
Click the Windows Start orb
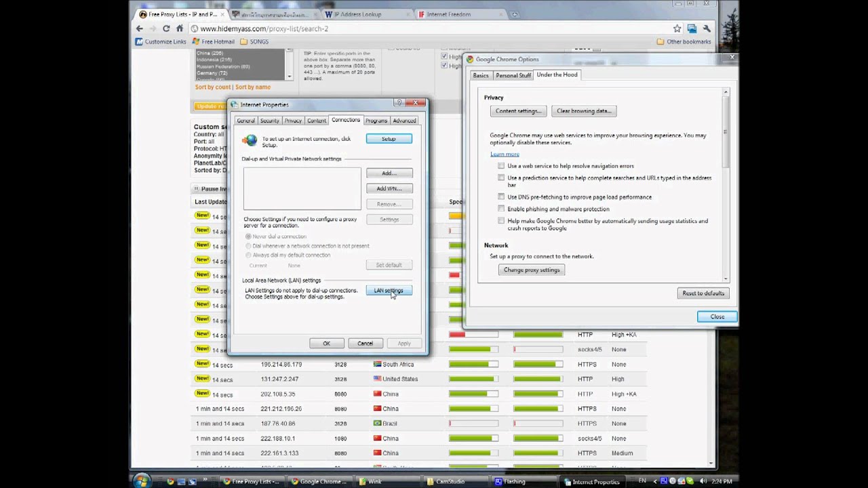[142, 481]
